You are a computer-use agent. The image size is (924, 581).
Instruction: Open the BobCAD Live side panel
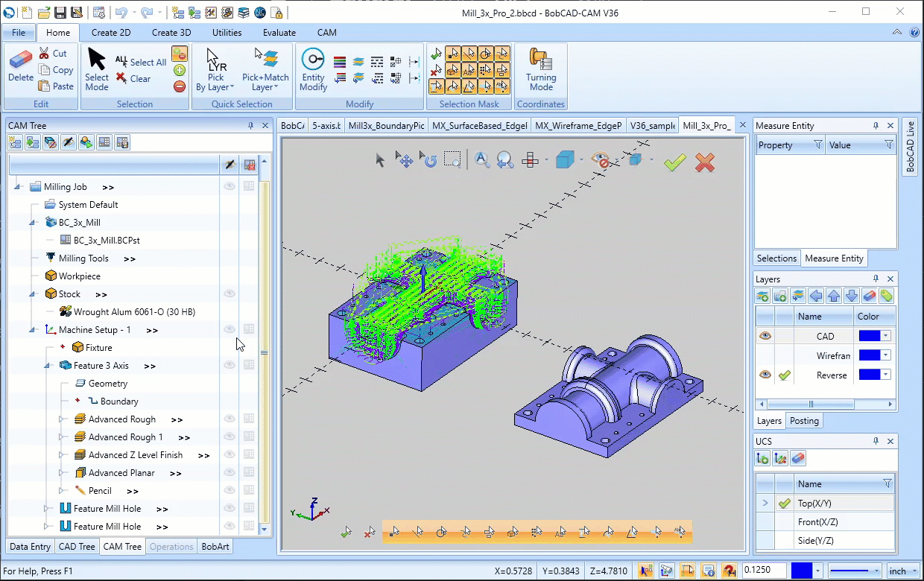click(910, 146)
